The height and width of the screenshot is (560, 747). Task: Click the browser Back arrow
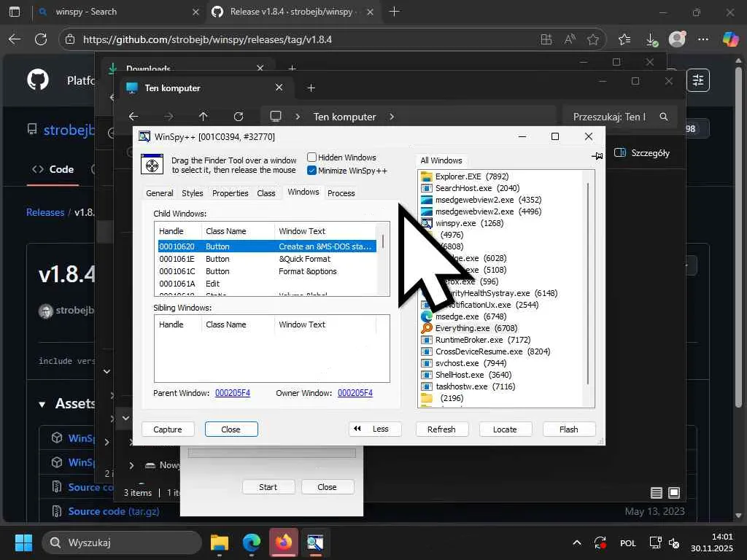15,39
